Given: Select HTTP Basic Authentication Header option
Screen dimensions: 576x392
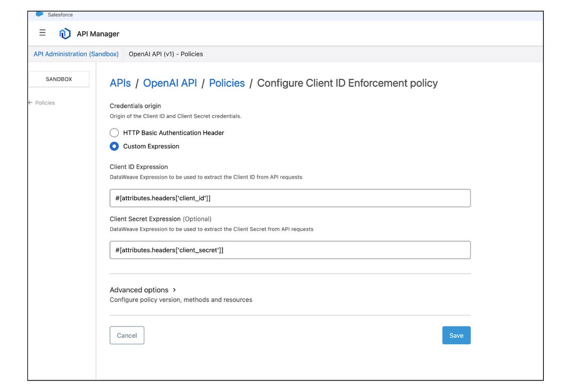Looking at the screenshot, I should (x=114, y=133).
